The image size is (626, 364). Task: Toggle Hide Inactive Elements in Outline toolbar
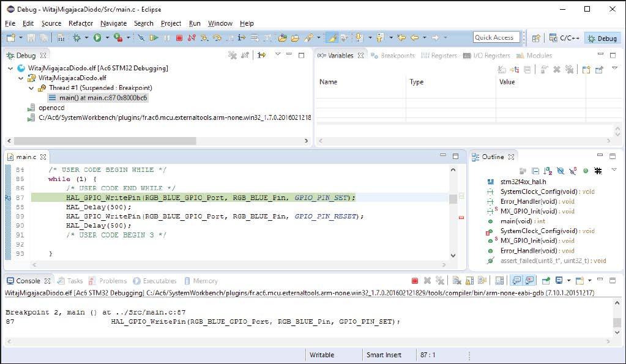598,171
